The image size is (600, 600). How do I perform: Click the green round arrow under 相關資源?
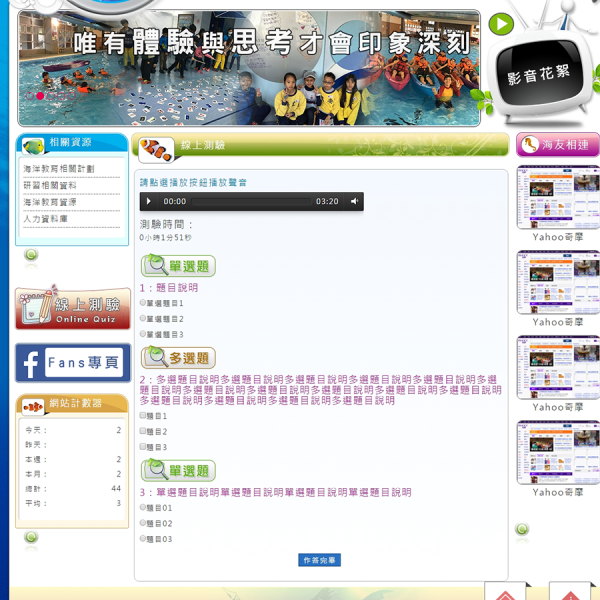click(31, 254)
